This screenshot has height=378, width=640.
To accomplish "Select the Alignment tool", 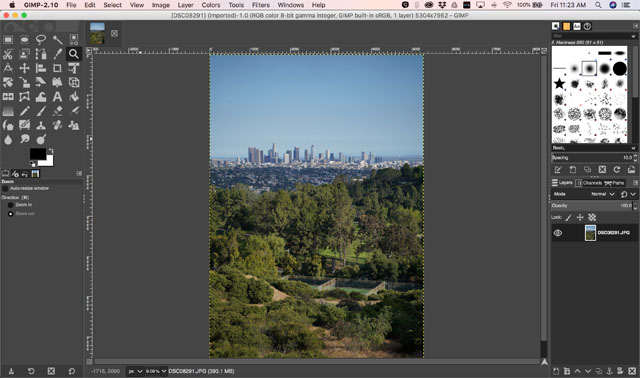I will tap(41, 68).
